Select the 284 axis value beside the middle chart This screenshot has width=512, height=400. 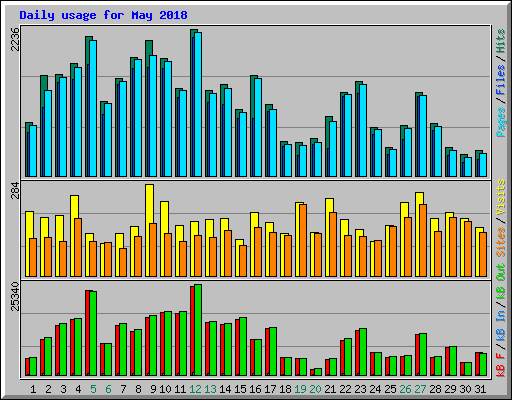pyautogui.click(x=15, y=190)
